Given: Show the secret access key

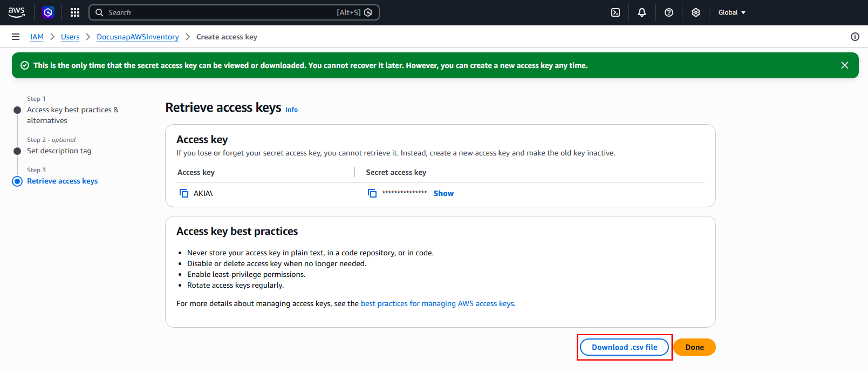Looking at the screenshot, I should tap(443, 193).
